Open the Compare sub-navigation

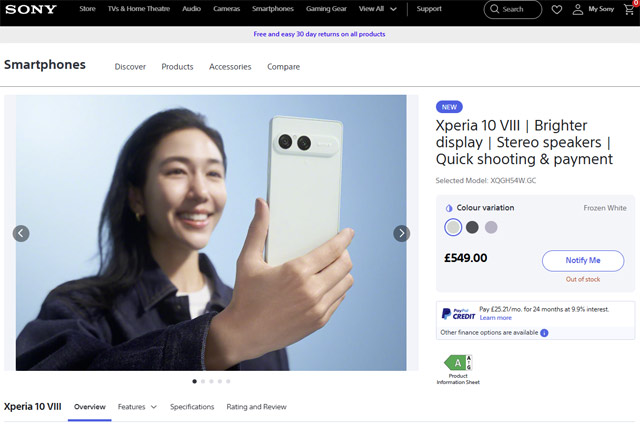click(284, 67)
